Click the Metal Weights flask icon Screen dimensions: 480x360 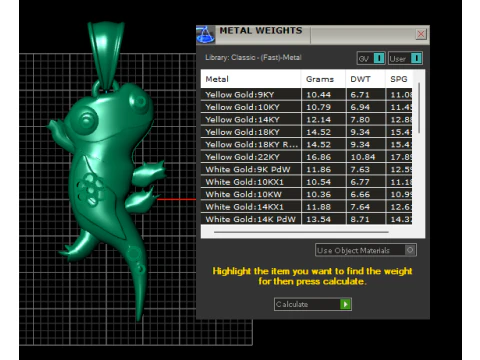click(205, 35)
